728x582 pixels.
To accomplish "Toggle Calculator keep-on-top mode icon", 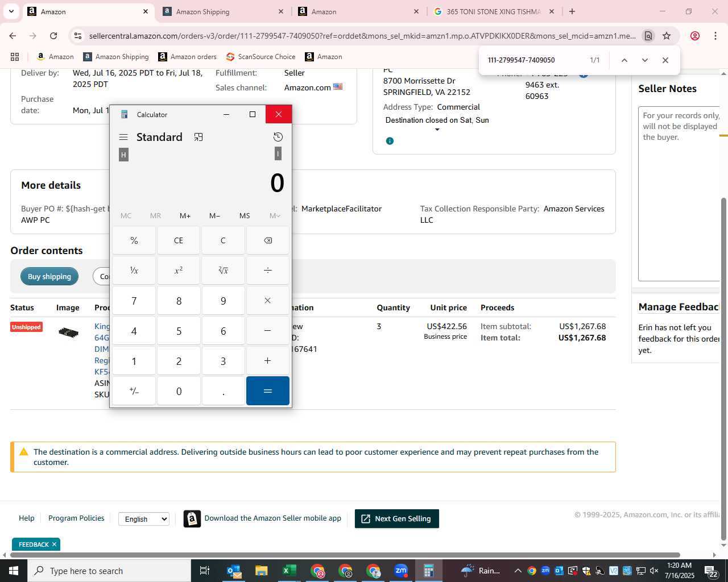I will (198, 137).
